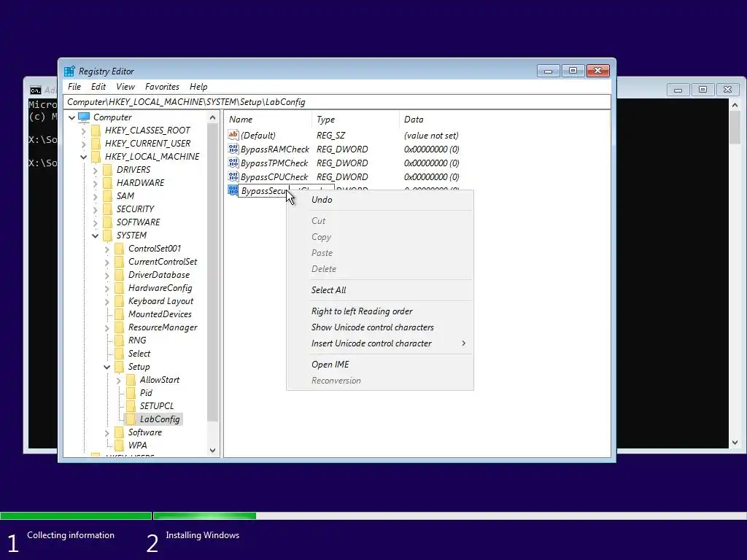Click the SOFTWARE folder icon
The height and width of the screenshot is (560, 747).
(x=108, y=222)
